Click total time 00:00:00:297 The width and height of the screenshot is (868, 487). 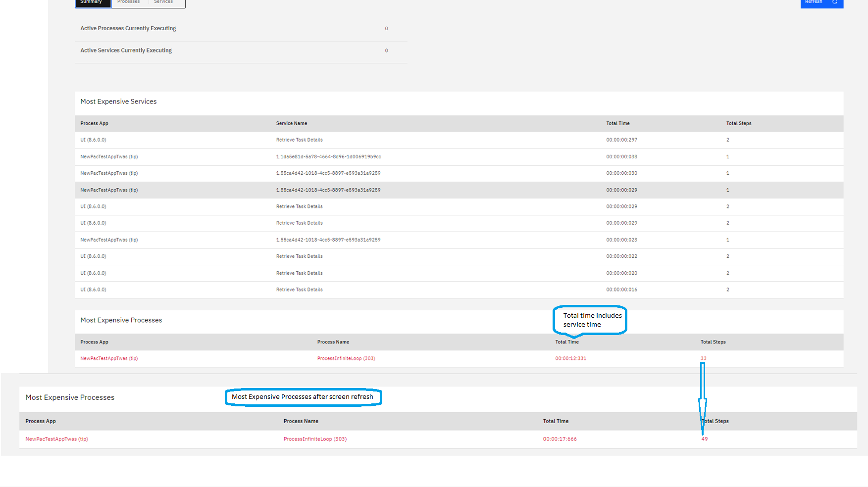622,140
